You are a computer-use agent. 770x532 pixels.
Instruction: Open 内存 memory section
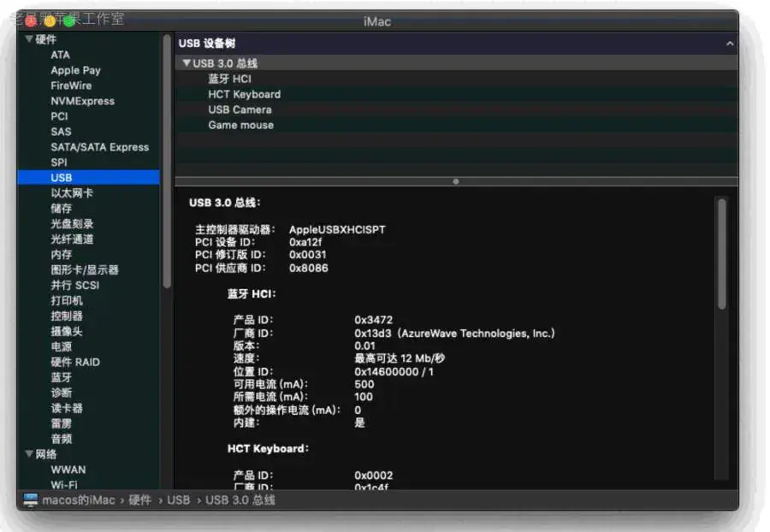tap(62, 254)
